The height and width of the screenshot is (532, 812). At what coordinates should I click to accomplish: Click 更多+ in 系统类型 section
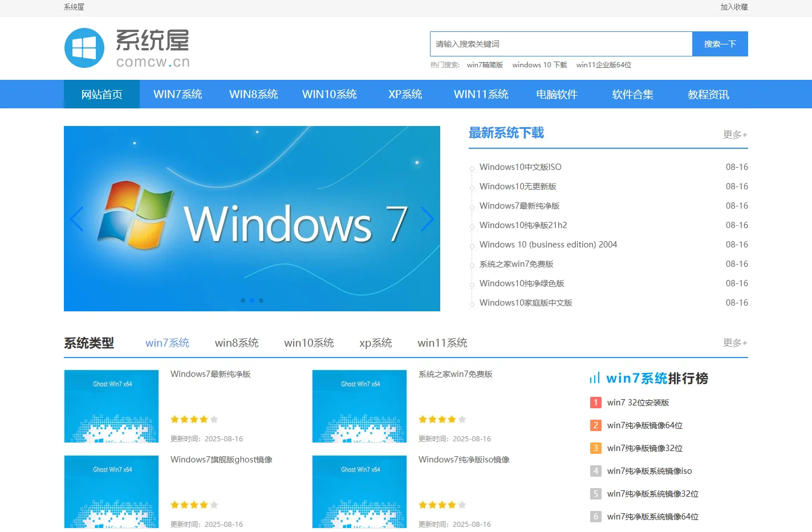pos(735,343)
